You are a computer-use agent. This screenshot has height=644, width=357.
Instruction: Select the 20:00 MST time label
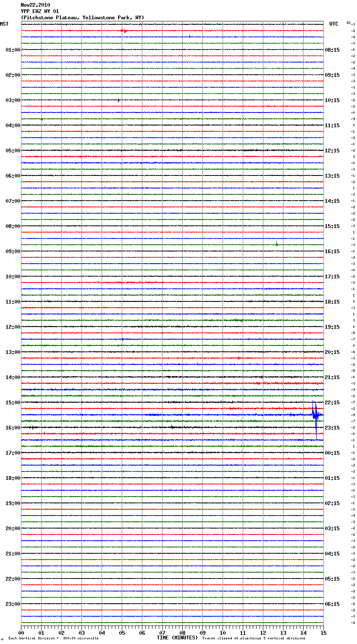[x=13, y=529]
